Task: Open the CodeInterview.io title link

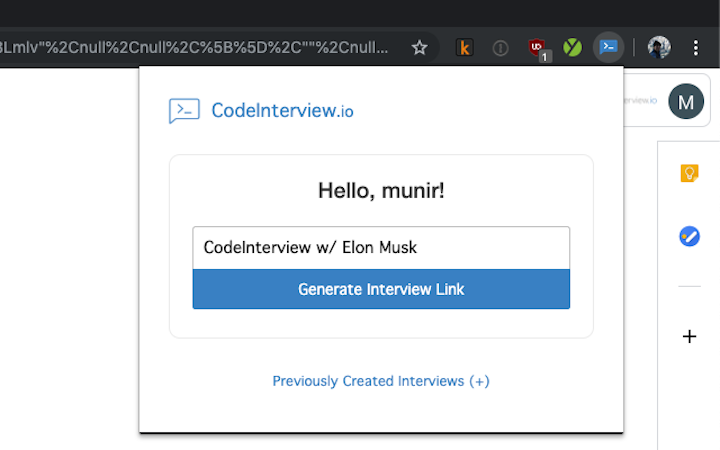Action: tap(282, 110)
